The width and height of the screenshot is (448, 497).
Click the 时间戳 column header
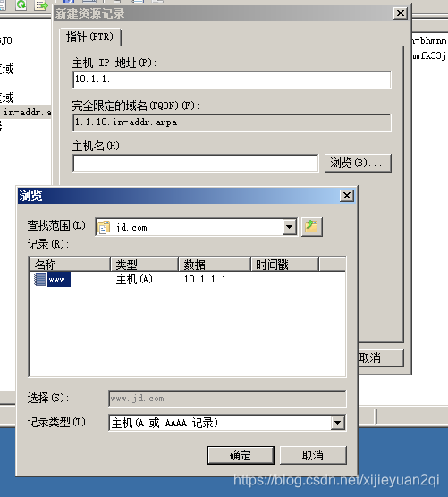pos(284,264)
